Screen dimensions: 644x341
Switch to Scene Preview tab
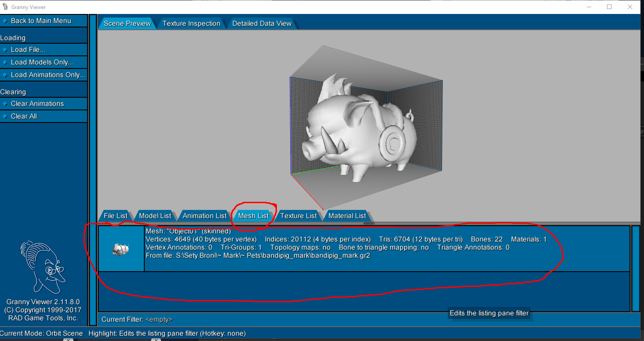click(127, 23)
